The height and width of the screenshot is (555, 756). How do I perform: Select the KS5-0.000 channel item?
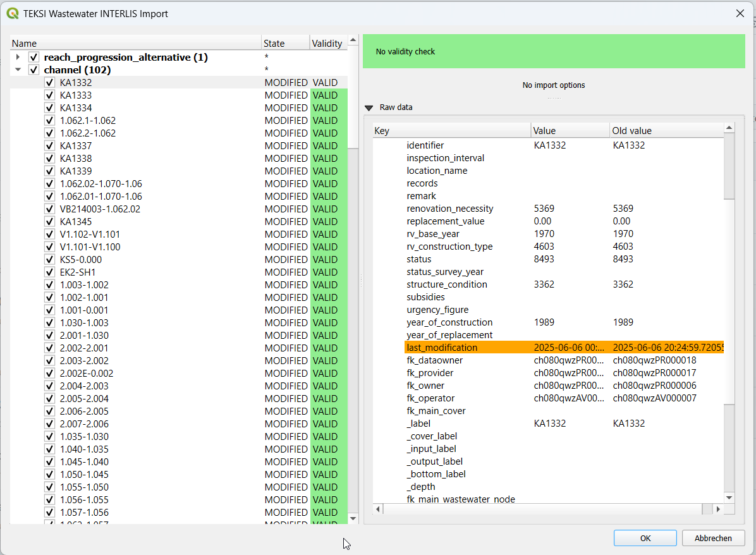(81, 260)
